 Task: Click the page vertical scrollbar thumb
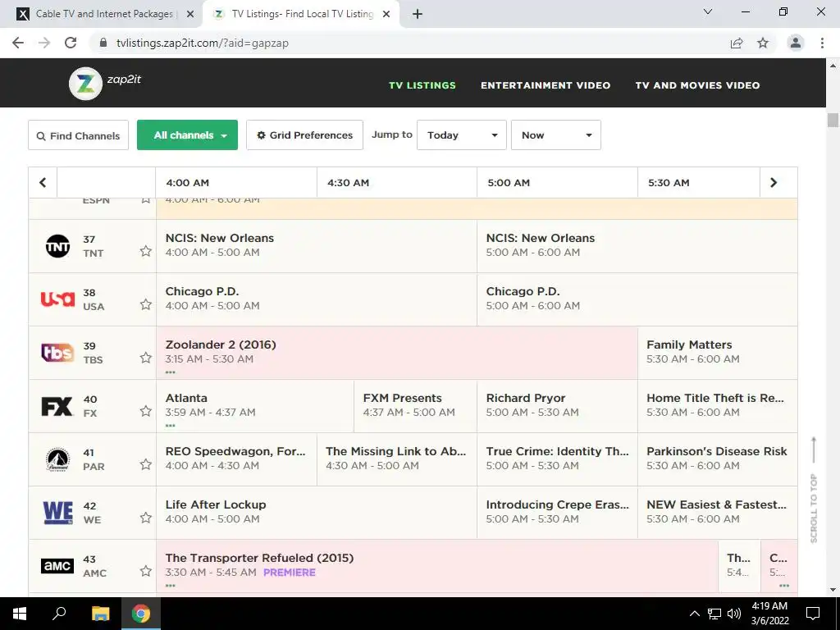[833, 120]
